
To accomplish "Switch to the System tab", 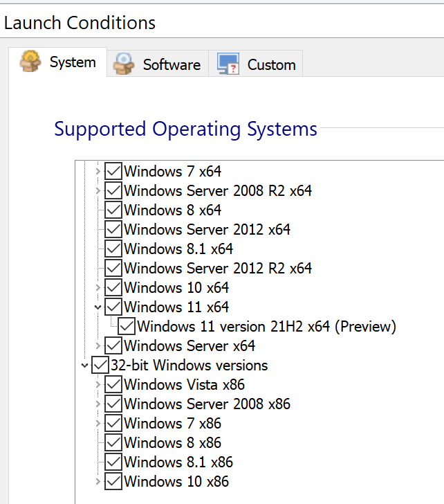I will point(58,62).
